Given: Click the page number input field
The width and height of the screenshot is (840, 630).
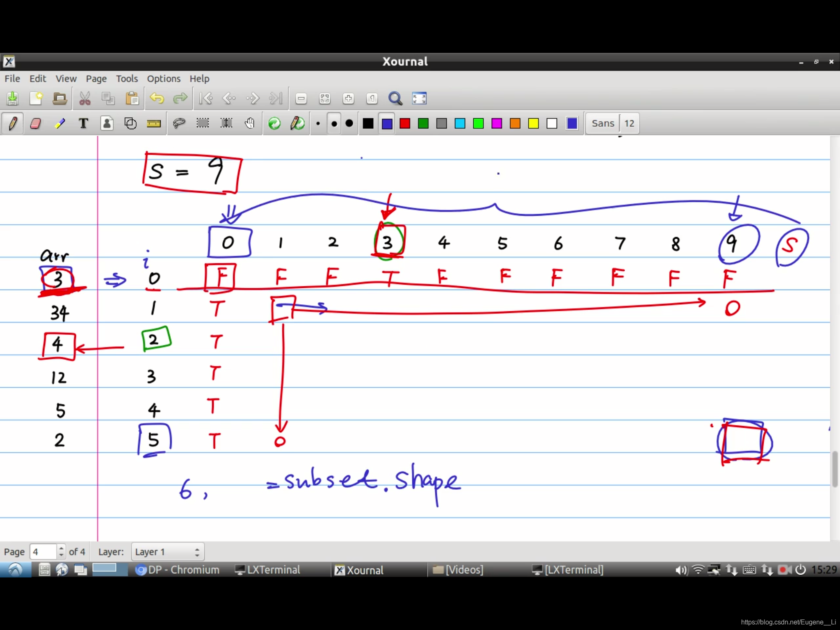Looking at the screenshot, I should (x=43, y=552).
